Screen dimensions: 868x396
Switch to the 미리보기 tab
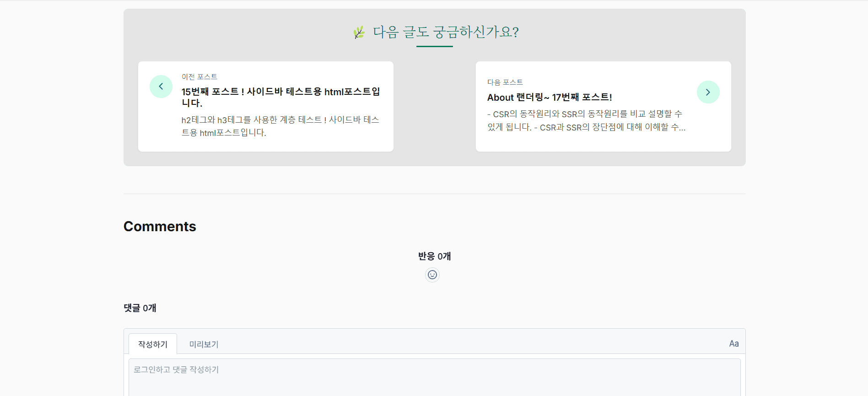[x=204, y=344]
